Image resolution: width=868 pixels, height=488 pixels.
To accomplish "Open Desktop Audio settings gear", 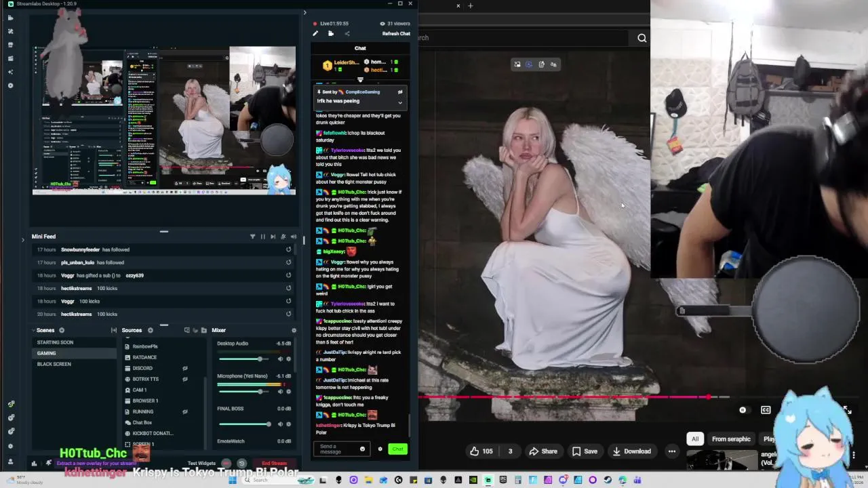I will (x=288, y=359).
